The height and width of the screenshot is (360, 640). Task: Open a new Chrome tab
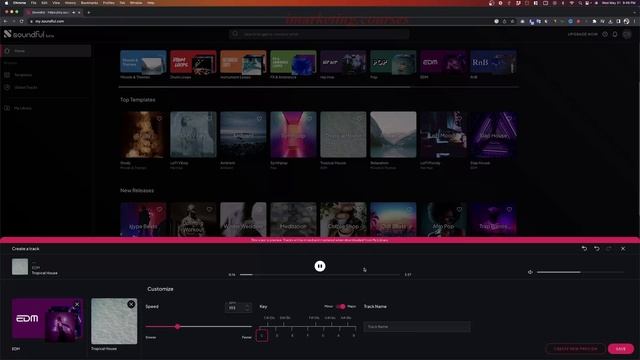click(x=89, y=12)
